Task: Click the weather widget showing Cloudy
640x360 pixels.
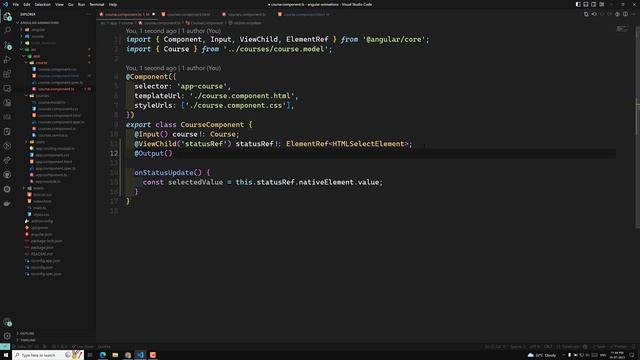Action: (x=542, y=355)
